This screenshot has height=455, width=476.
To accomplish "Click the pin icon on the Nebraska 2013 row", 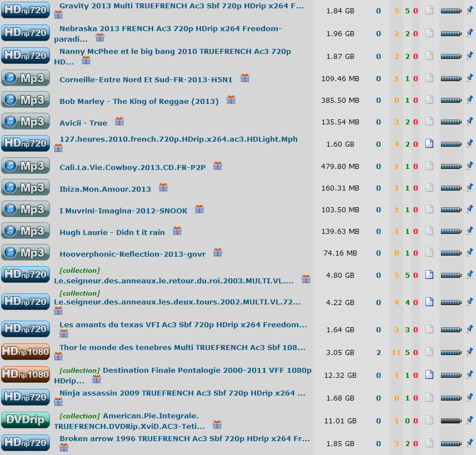I will (470, 33).
